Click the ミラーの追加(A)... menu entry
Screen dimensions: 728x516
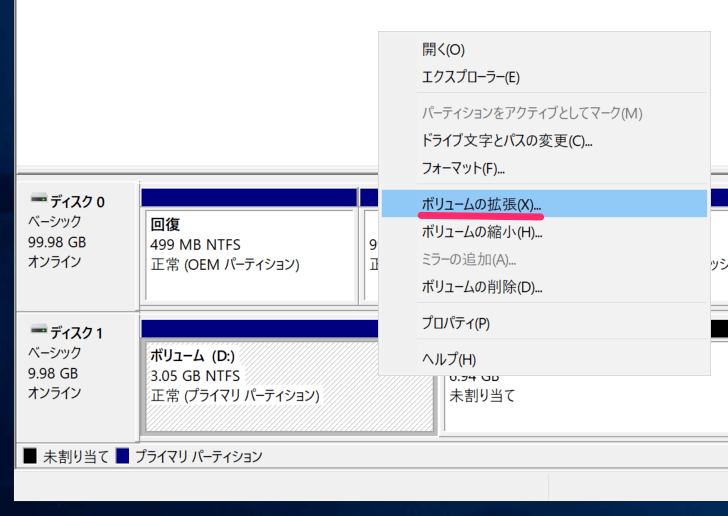click(469, 260)
